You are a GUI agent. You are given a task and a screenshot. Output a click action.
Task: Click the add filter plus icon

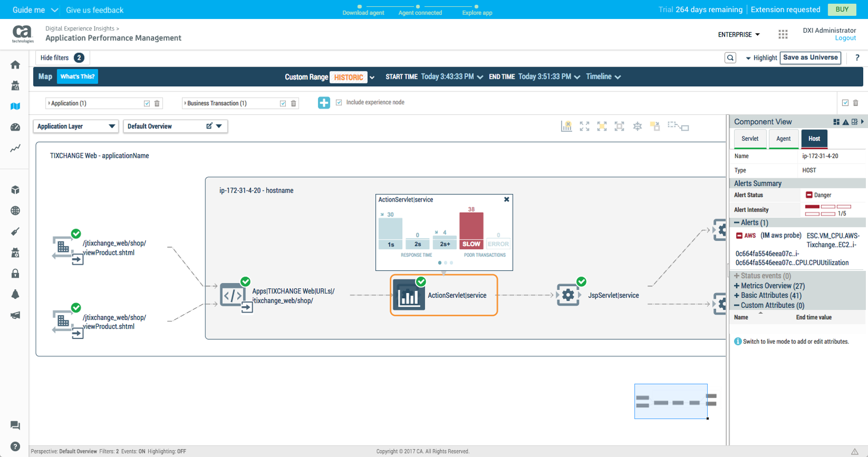click(x=324, y=103)
